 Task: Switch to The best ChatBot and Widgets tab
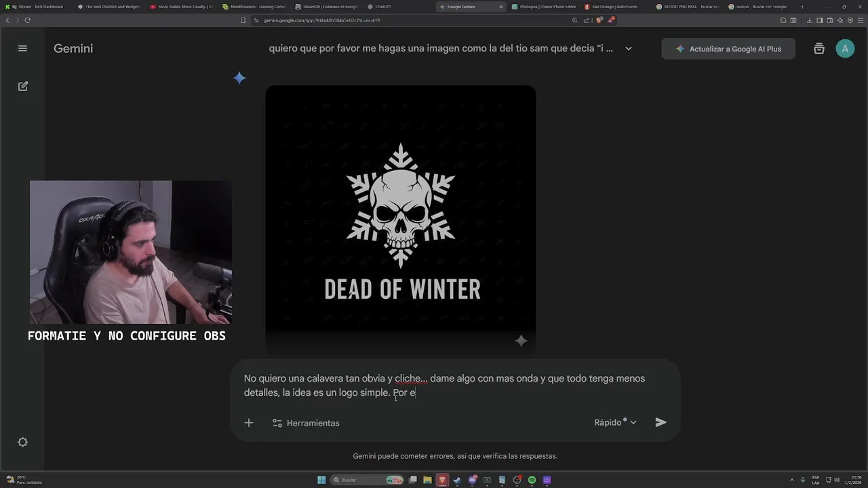(108, 7)
